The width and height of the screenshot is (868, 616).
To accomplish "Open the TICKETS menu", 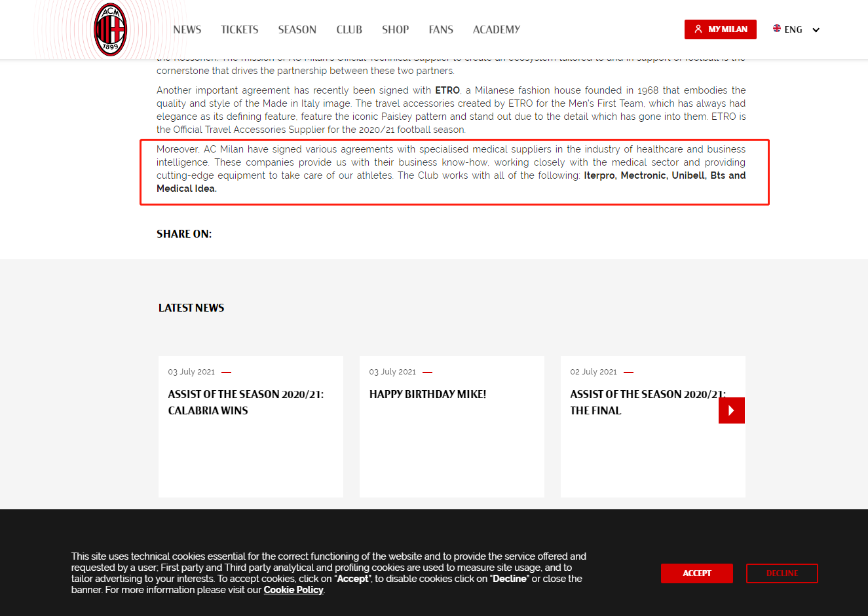I will pos(240,29).
